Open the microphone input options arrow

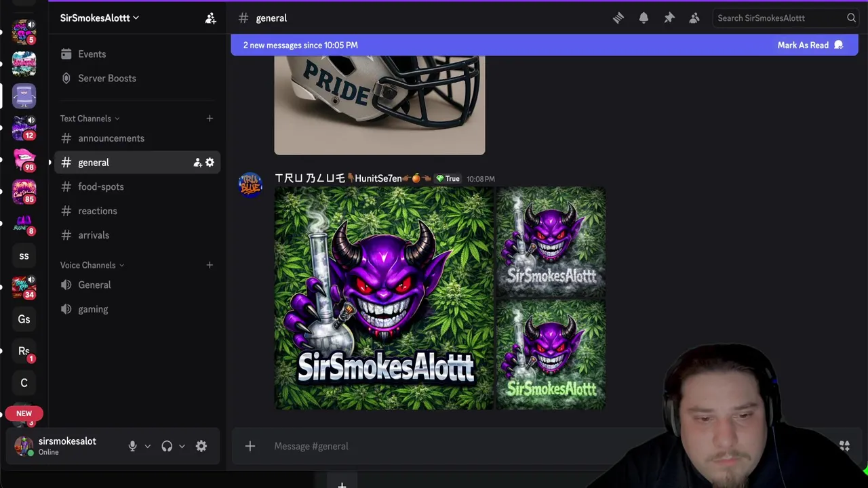coord(147,447)
